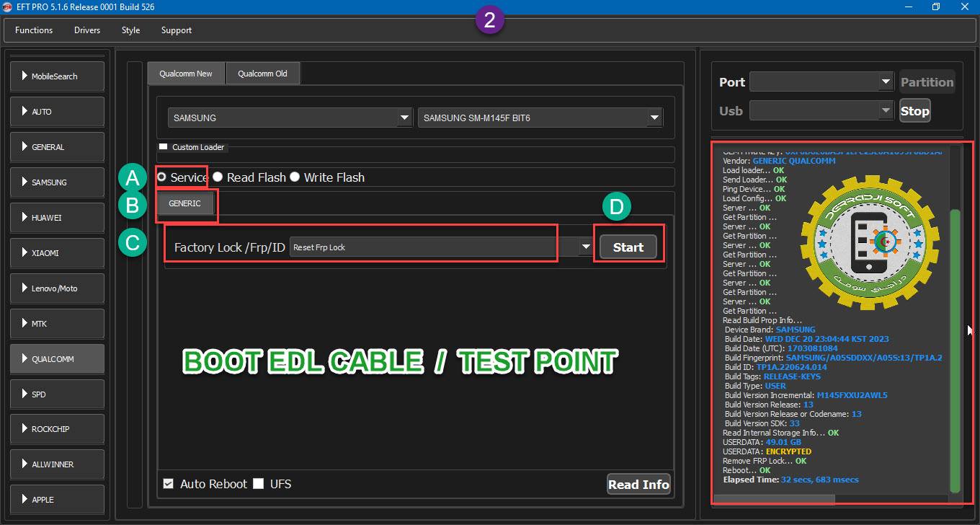Click the EFT PRO app icon in title bar

click(x=7, y=7)
